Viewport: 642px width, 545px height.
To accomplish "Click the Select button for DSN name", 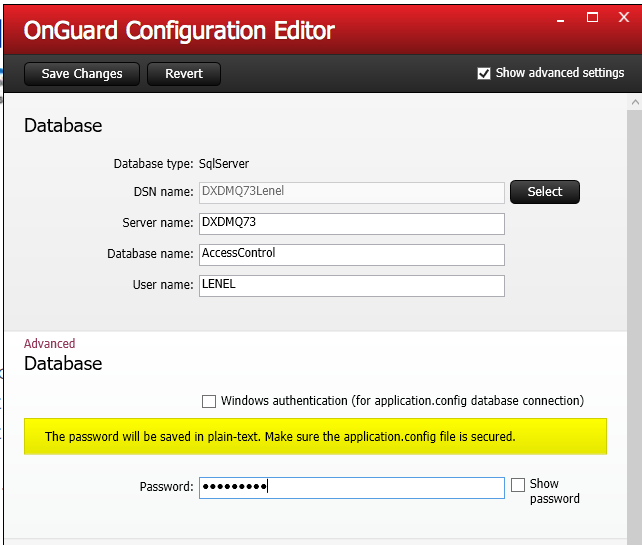I will (x=545, y=192).
